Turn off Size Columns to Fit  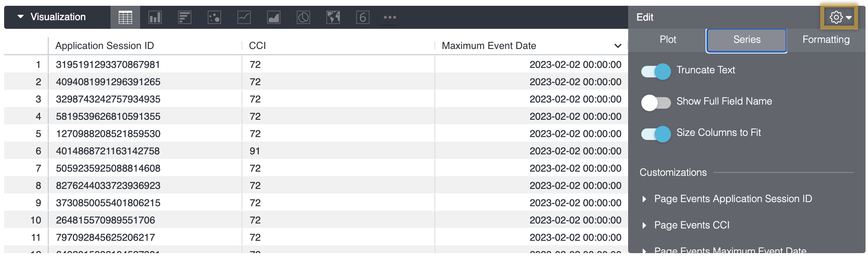click(x=656, y=134)
